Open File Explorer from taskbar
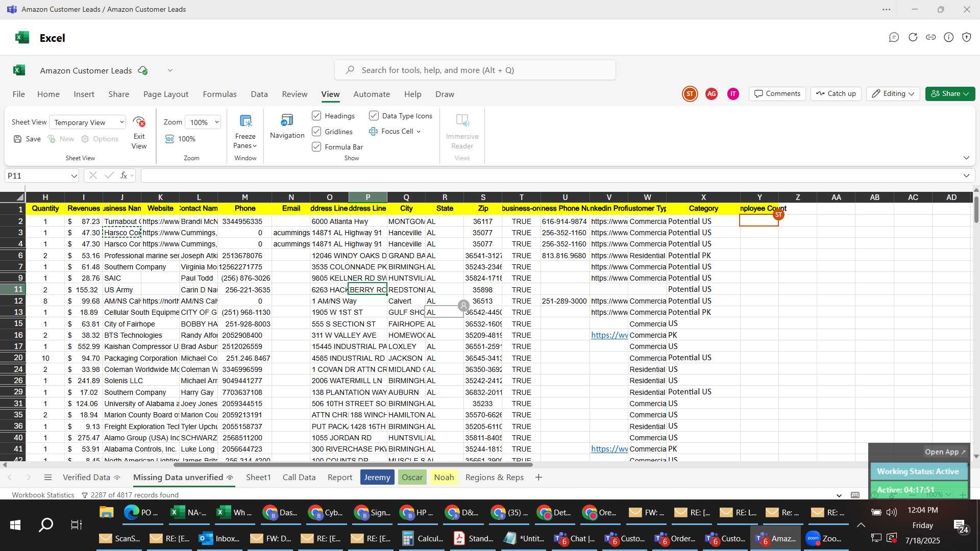The image size is (980, 551). (x=106, y=512)
